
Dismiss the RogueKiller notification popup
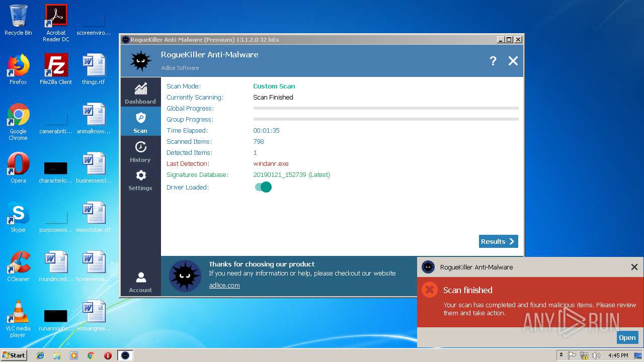tap(634, 267)
